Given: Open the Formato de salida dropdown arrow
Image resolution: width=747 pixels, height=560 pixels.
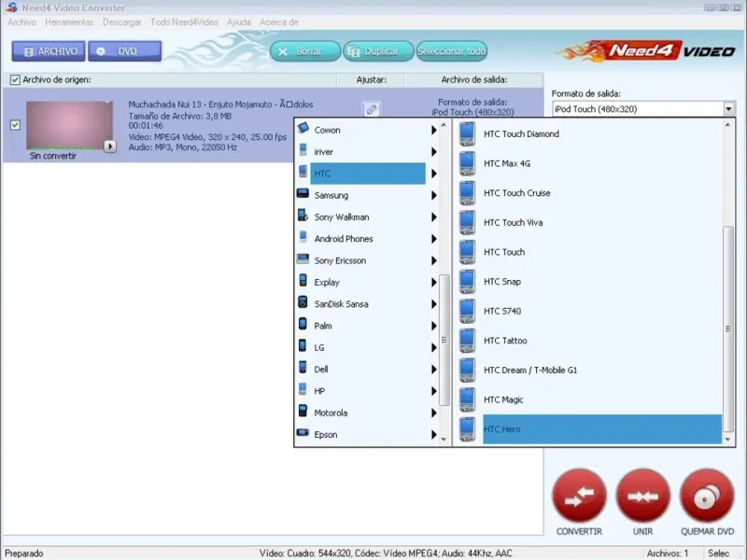Looking at the screenshot, I should [728, 109].
